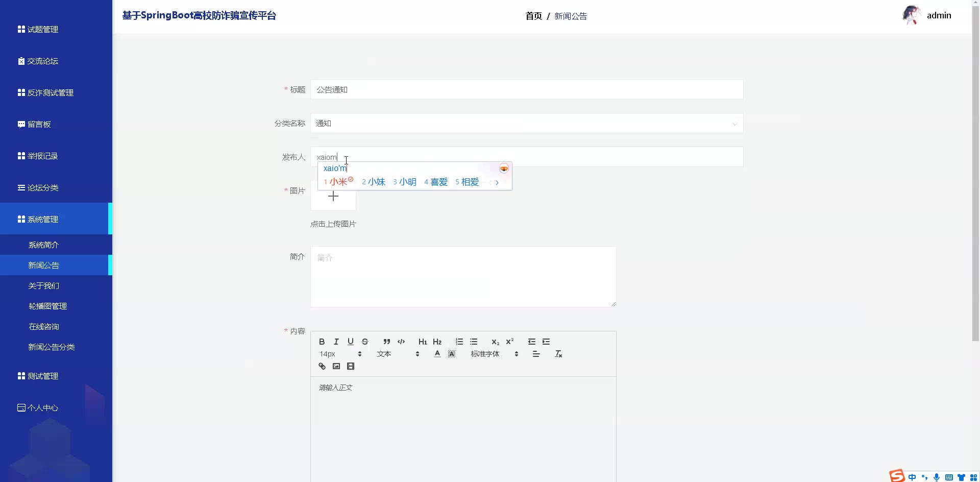
Task: Insert a video into the content editor
Action: coord(351,366)
